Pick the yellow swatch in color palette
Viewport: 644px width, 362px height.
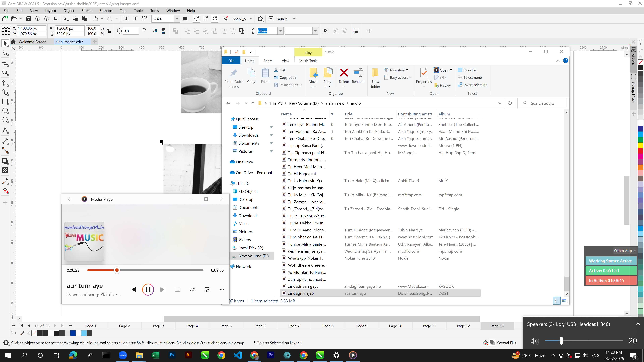point(641,145)
